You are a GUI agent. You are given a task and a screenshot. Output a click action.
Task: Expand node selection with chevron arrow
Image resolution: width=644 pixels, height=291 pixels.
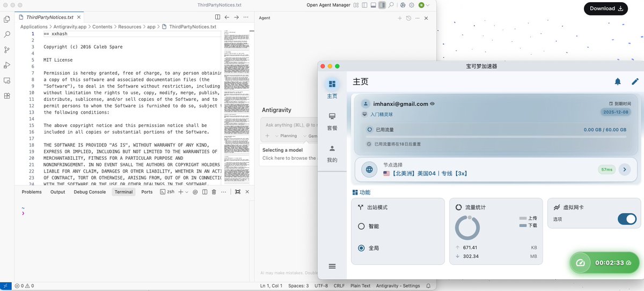pos(624,169)
